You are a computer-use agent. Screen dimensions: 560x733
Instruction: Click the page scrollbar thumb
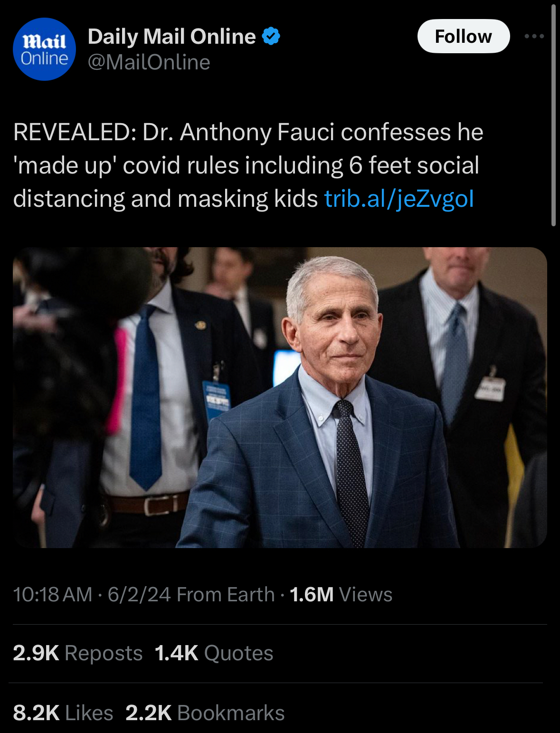click(553, 114)
